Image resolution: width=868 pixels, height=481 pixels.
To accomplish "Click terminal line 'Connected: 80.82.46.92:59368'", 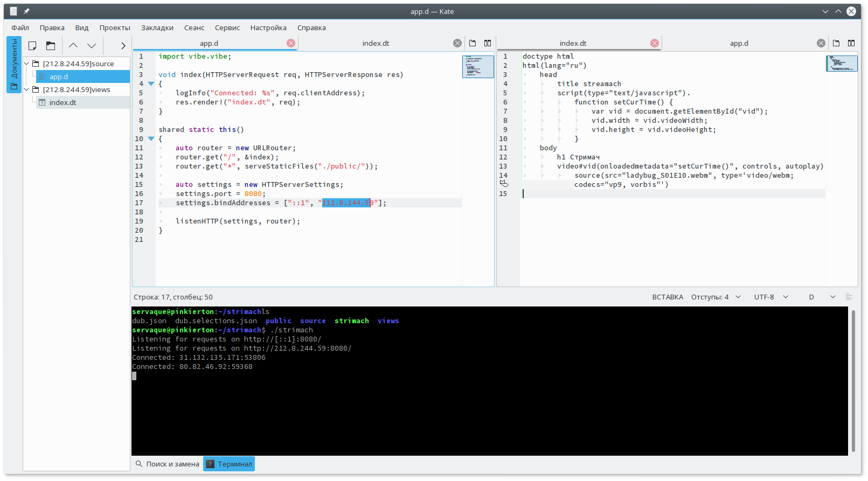I will (x=192, y=367).
